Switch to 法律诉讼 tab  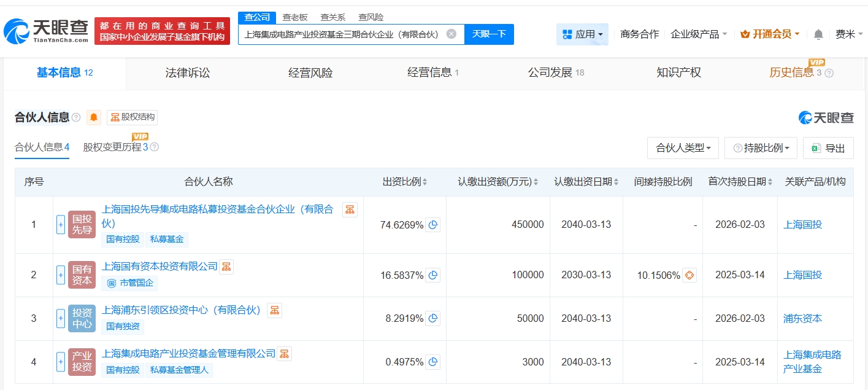pos(188,72)
